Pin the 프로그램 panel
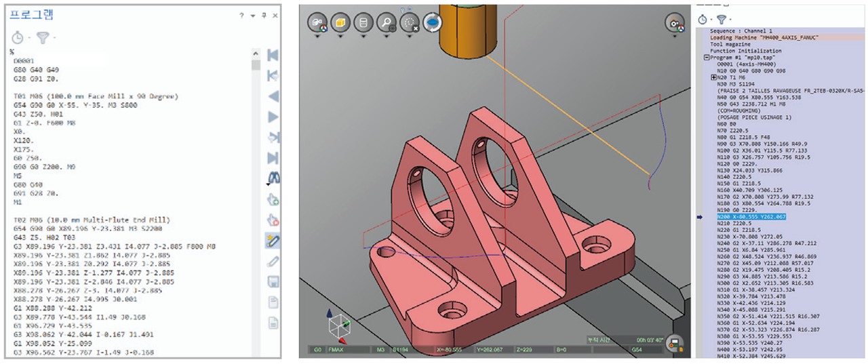The image size is (868, 364). pos(264,16)
